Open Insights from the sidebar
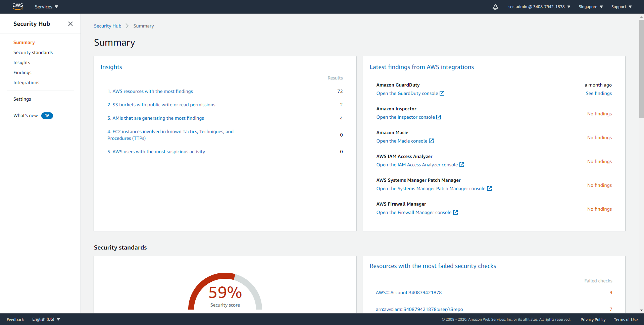 22,62
